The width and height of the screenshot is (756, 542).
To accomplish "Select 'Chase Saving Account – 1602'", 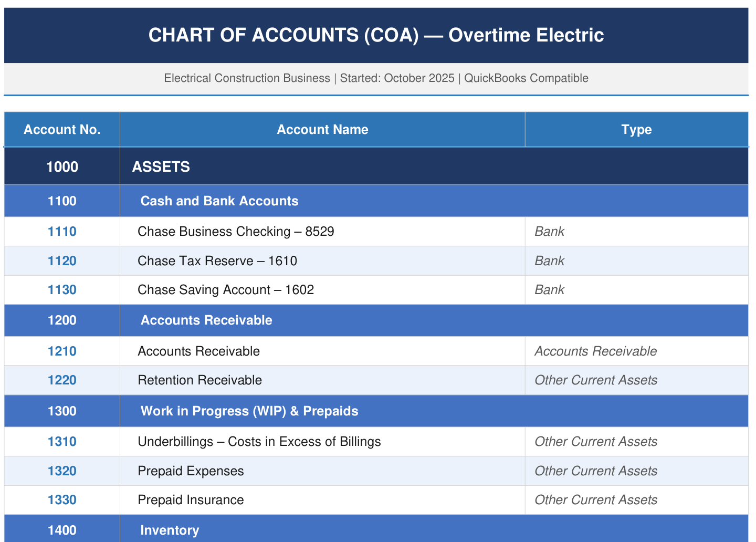I will click(226, 290).
